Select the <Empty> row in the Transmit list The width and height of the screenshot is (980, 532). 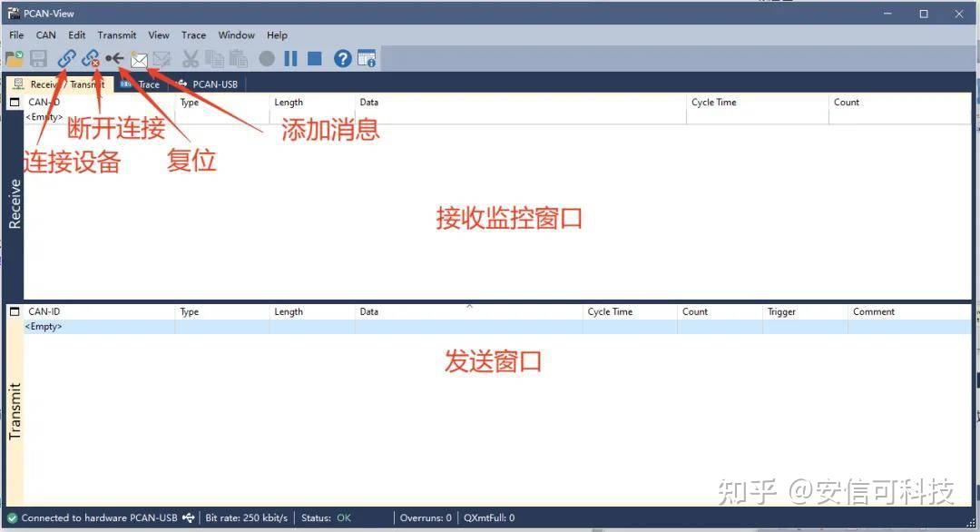(497, 326)
